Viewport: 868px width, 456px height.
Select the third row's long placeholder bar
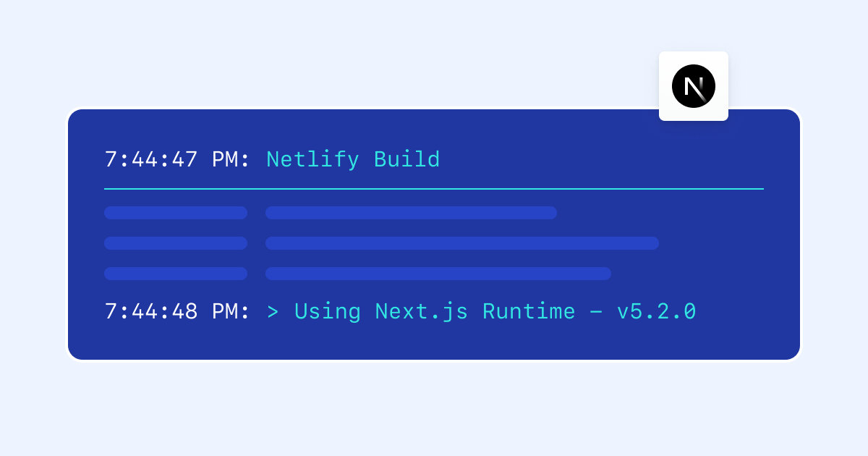pyautogui.click(x=438, y=274)
